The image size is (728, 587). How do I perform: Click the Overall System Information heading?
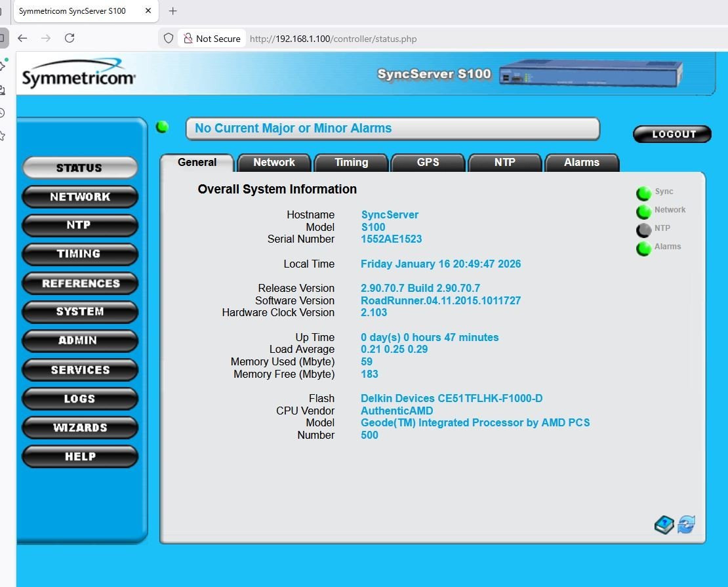click(x=277, y=189)
